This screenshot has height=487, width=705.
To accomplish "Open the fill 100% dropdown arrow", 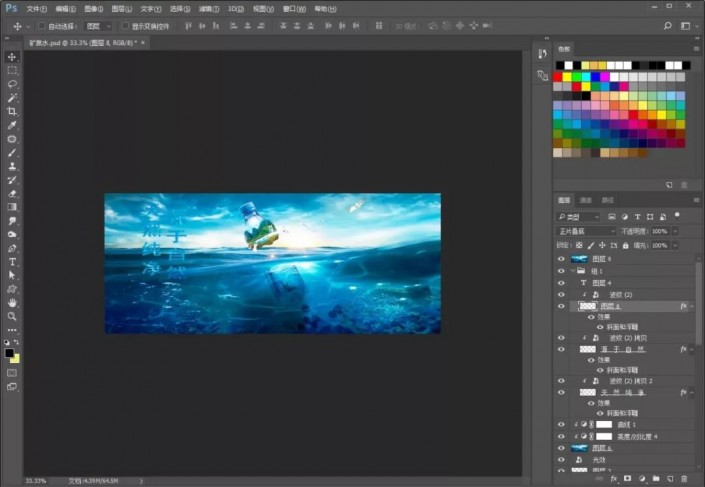I will (675, 246).
